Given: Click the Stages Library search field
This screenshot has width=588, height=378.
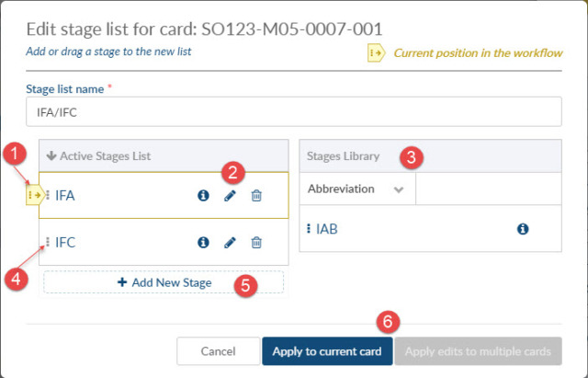Looking at the screenshot, I should tap(489, 189).
